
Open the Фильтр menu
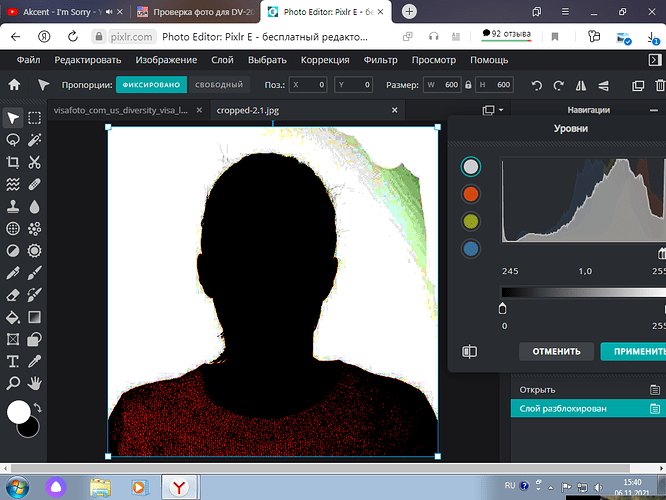tap(381, 60)
